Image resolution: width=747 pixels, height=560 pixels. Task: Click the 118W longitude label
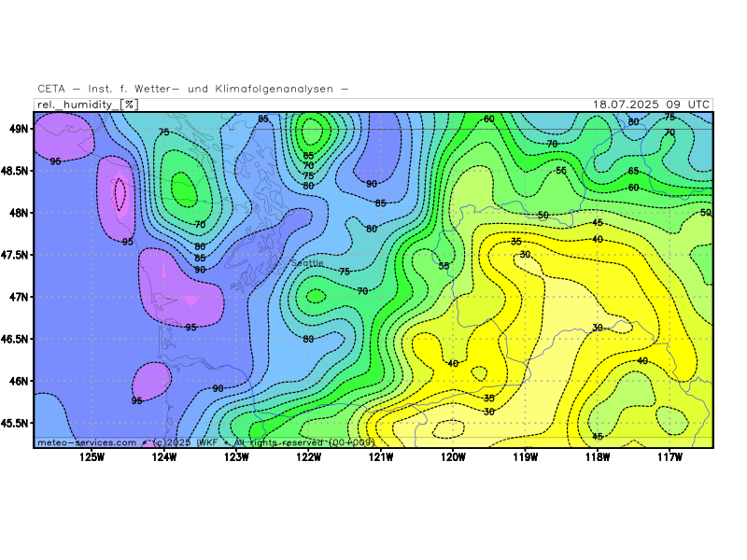(598, 457)
